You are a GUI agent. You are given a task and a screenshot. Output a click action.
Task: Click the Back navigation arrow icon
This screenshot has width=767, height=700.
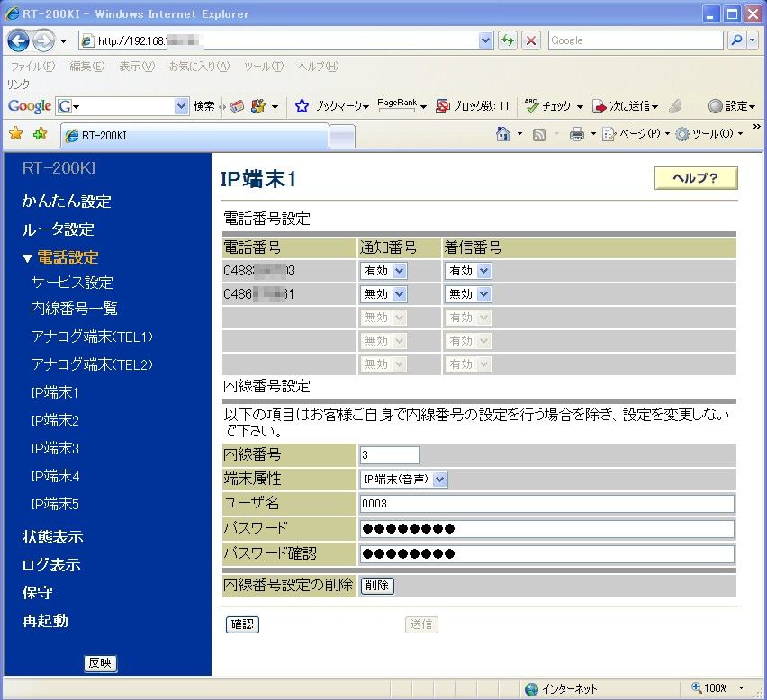pyautogui.click(x=16, y=40)
